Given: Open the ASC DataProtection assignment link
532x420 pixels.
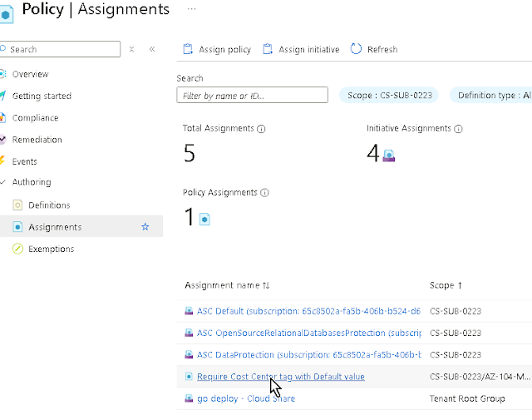Looking at the screenshot, I should click(x=309, y=355).
